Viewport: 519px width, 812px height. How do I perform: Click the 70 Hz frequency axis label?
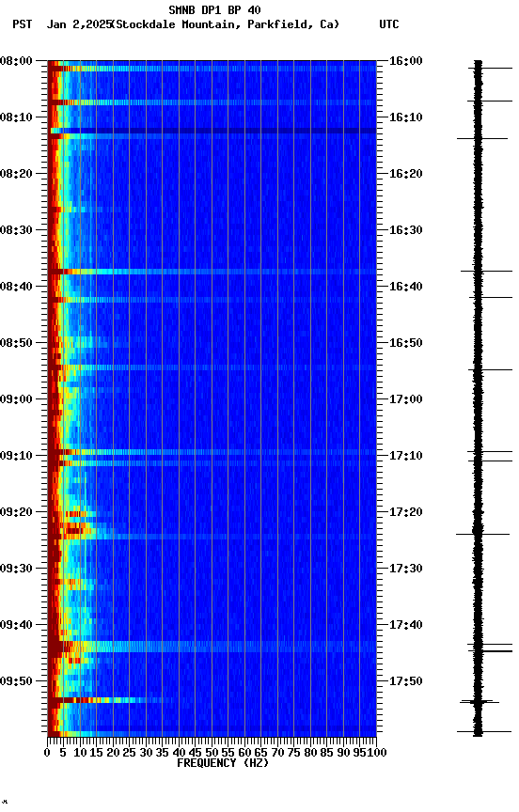(x=277, y=753)
